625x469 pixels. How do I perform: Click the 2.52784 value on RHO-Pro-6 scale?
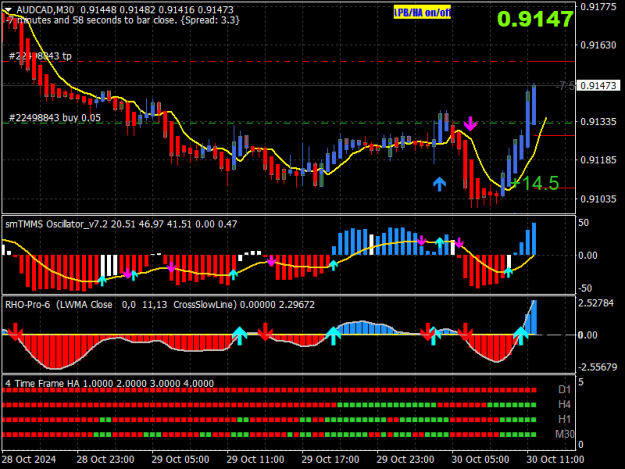pos(596,303)
